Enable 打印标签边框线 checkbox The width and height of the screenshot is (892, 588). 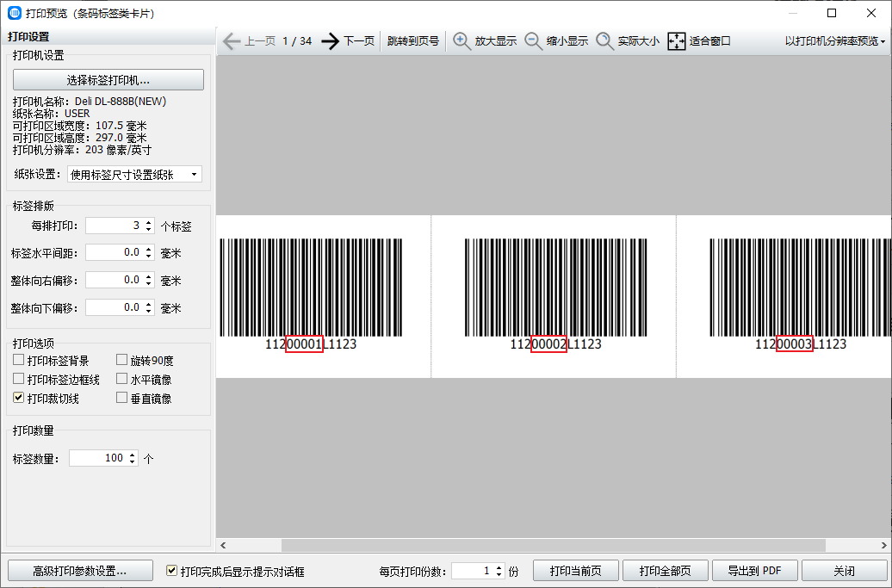pos(19,379)
